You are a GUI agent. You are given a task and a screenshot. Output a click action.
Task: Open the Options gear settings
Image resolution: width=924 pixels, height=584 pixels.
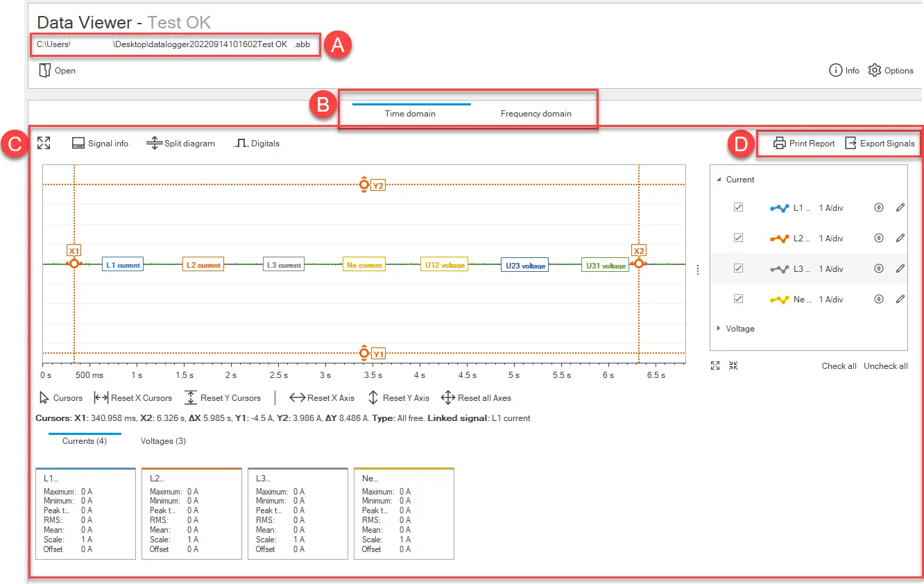(x=875, y=71)
